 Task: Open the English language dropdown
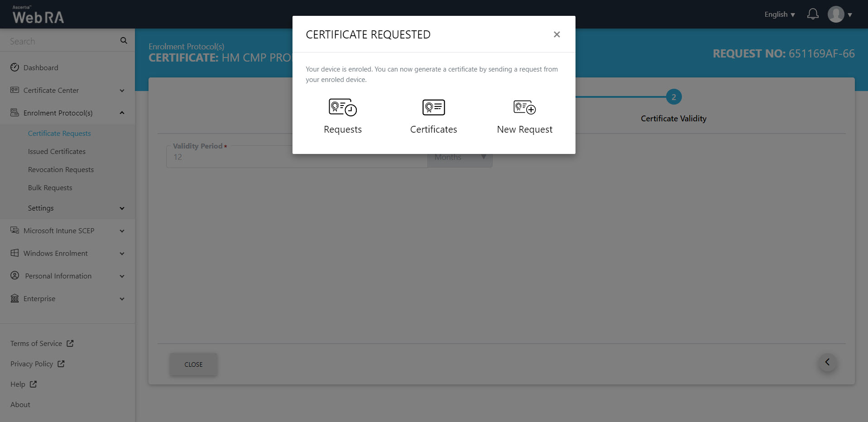[779, 14]
